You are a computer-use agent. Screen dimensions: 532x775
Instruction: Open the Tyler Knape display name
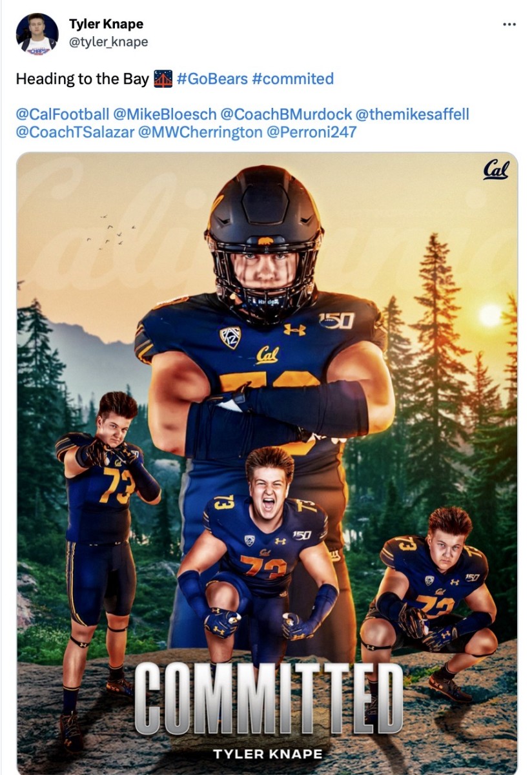tap(106, 24)
